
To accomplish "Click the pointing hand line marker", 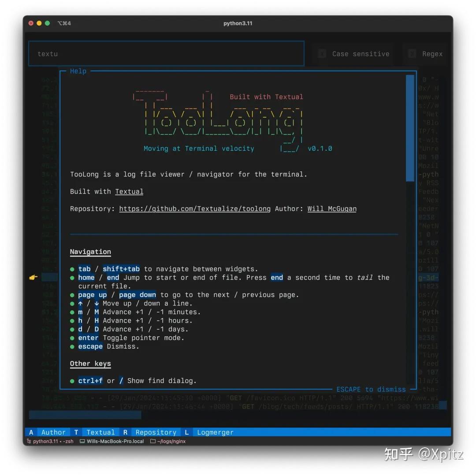I will [33, 277].
